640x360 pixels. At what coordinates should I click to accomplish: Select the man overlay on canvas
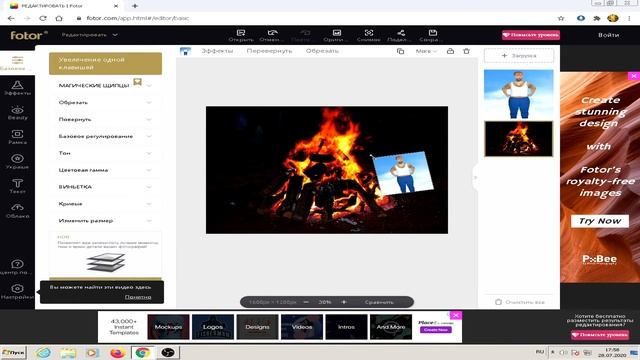coord(403,173)
